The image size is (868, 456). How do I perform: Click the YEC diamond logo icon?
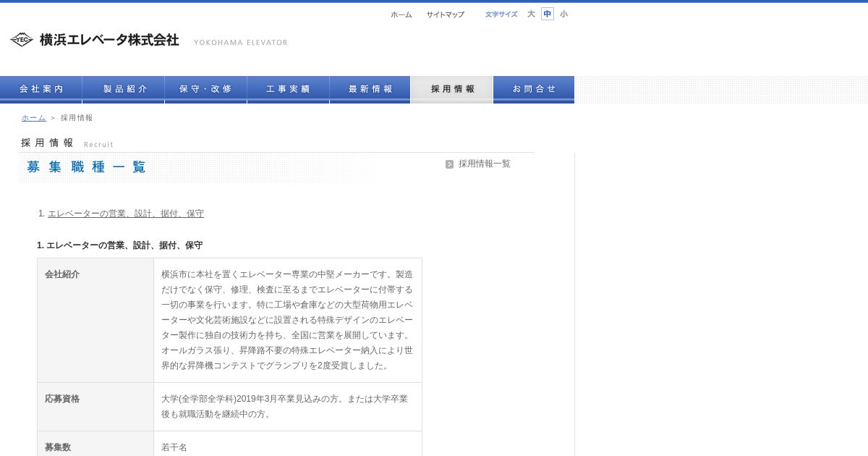(22, 40)
